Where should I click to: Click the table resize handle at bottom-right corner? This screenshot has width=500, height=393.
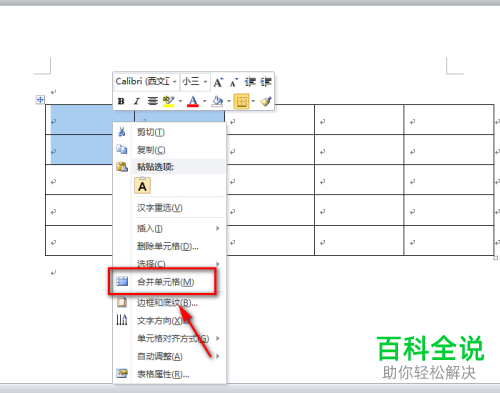(496, 258)
